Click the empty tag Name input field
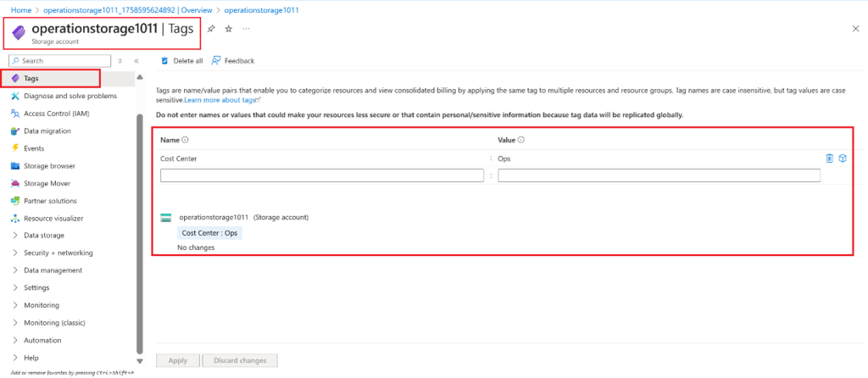The height and width of the screenshot is (378, 868). point(323,176)
